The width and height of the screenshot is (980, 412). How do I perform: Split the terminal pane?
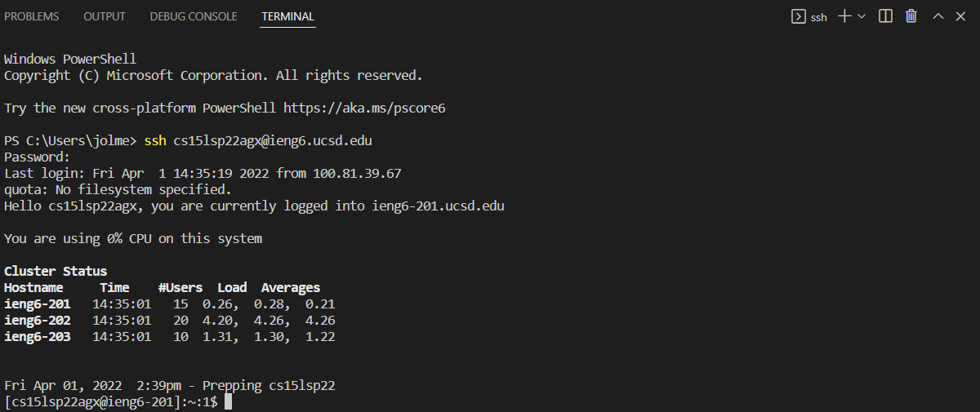click(885, 16)
